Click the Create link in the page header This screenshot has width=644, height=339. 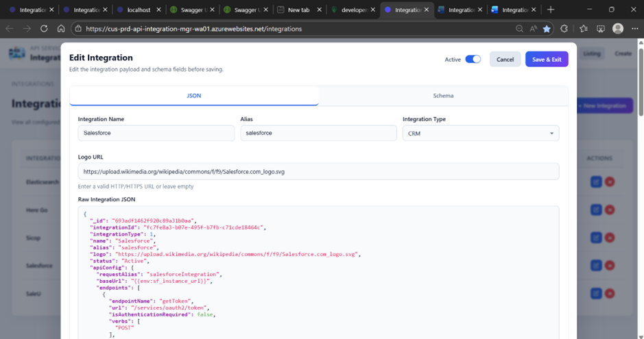(623, 53)
